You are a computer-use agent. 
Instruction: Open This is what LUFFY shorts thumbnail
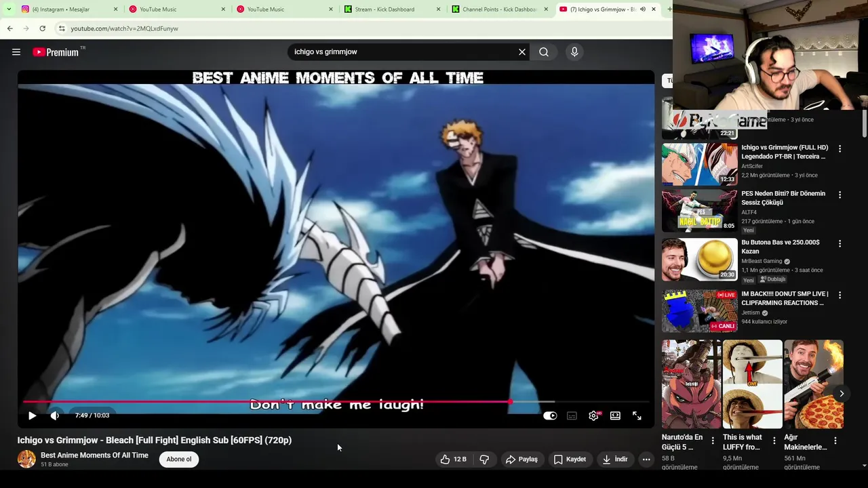click(x=753, y=384)
